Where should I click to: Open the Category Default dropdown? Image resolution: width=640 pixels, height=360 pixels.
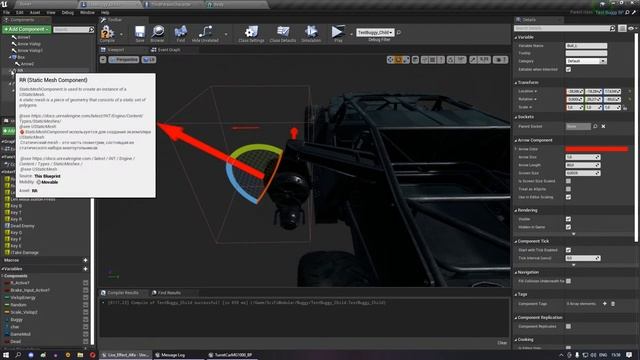pos(586,61)
